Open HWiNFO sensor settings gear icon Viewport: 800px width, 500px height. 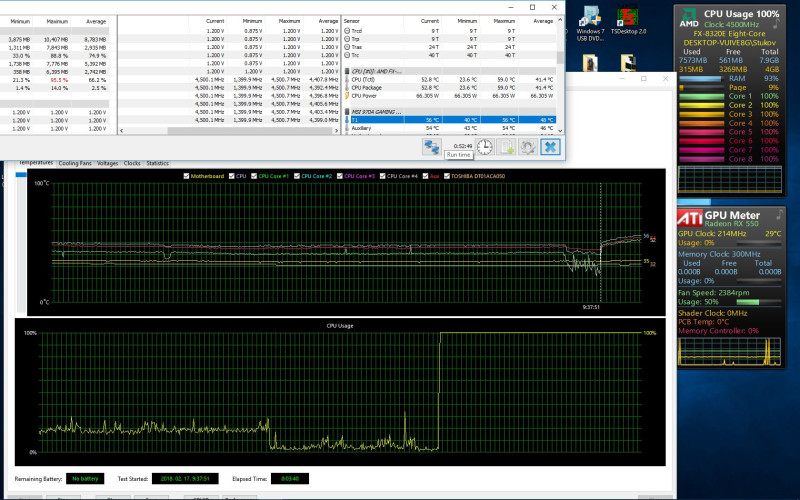pos(528,147)
